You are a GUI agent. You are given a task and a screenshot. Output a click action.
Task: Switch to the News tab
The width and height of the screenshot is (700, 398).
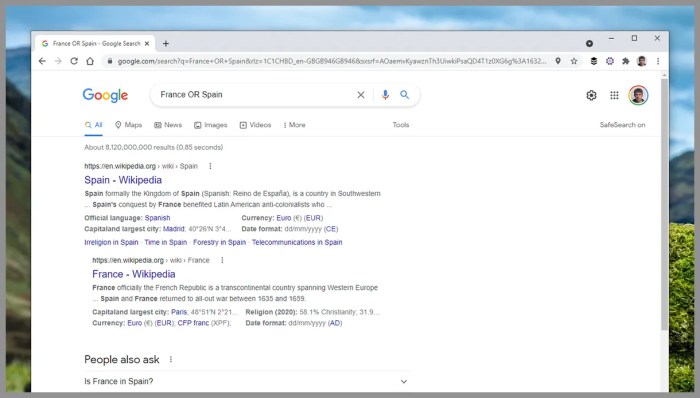coord(168,125)
